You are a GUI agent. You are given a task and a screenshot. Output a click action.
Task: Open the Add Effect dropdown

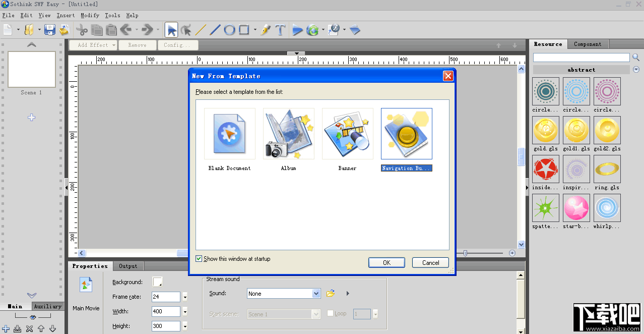click(x=93, y=45)
